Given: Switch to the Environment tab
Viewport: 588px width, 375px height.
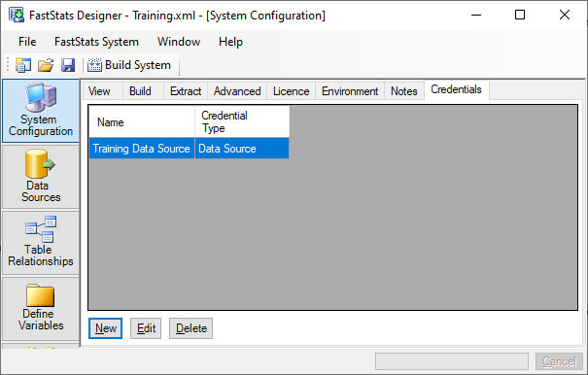Looking at the screenshot, I should click(350, 91).
